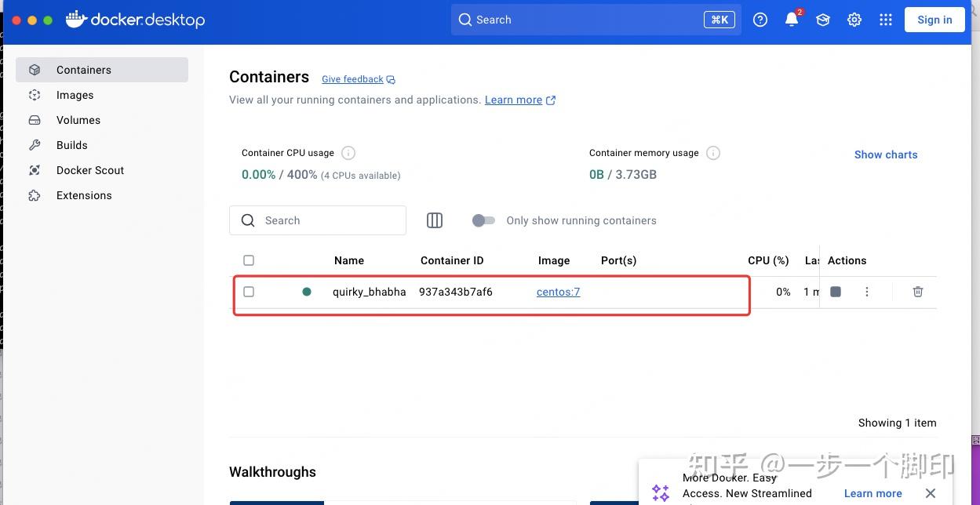This screenshot has width=980, height=505.
Task: Open Docker Scout from the sidebar
Action: click(89, 170)
